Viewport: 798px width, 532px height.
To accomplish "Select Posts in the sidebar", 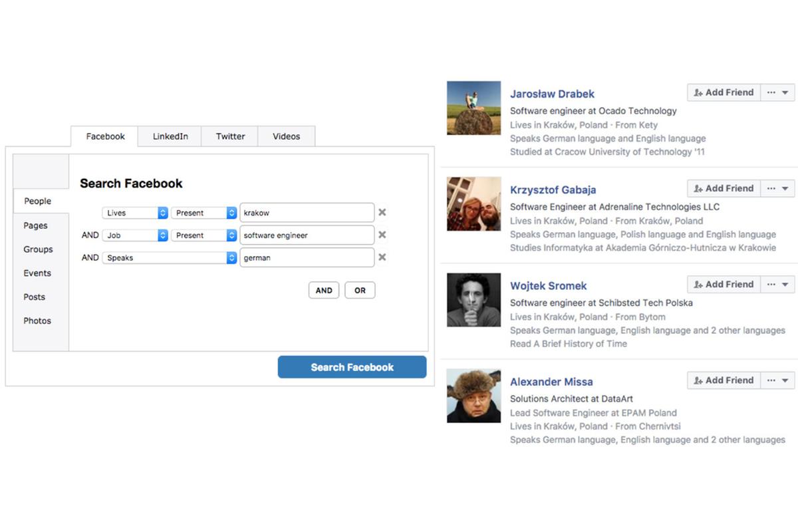I will coord(34,297).
